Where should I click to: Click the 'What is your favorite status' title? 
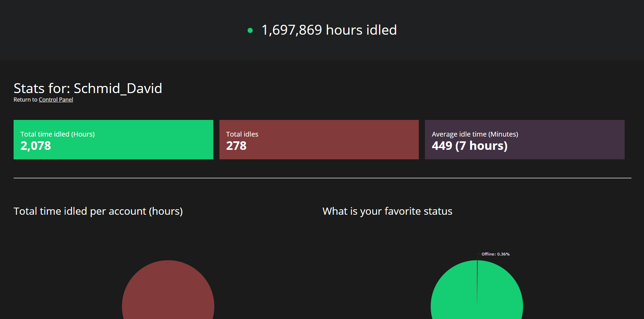pos(387,211)
